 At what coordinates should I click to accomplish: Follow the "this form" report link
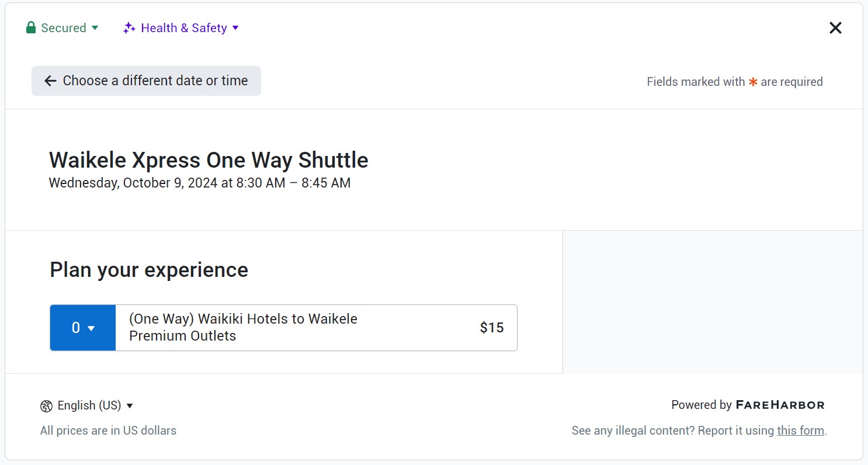(800, 431)
